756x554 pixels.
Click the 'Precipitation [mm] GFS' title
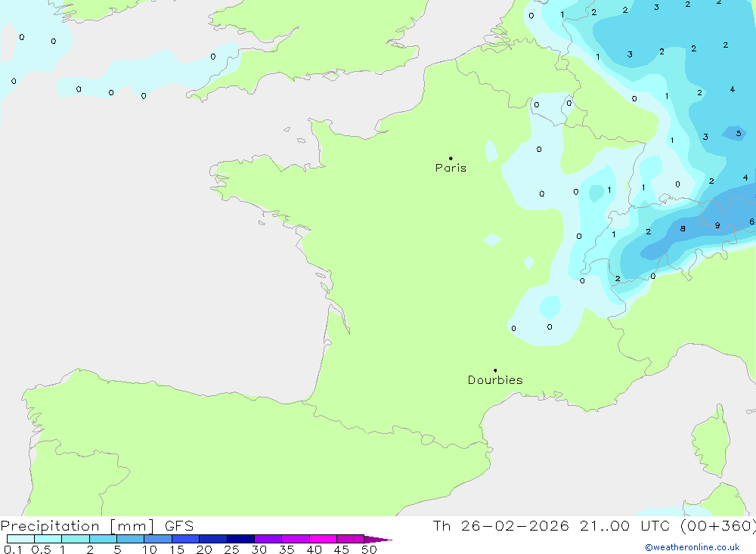pos(97,526)
